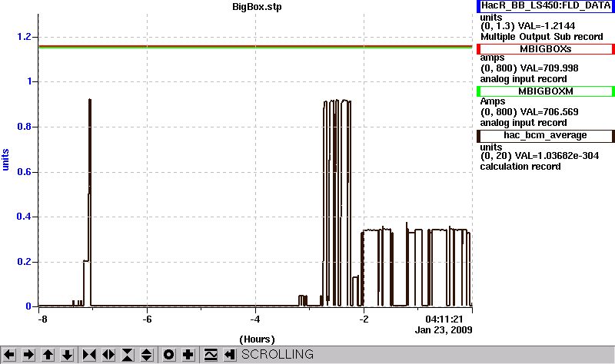Pan the plot down with the down arrow
This screenshot has height=364, width=615.
click(x=67, y=355)
